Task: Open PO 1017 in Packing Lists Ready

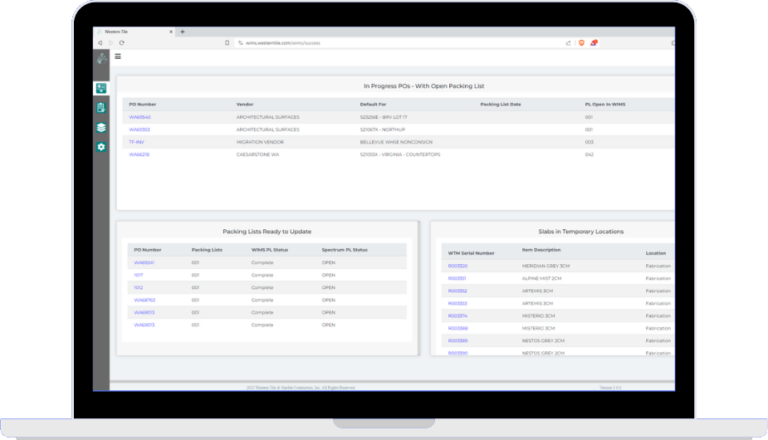Action: point(140,275)
